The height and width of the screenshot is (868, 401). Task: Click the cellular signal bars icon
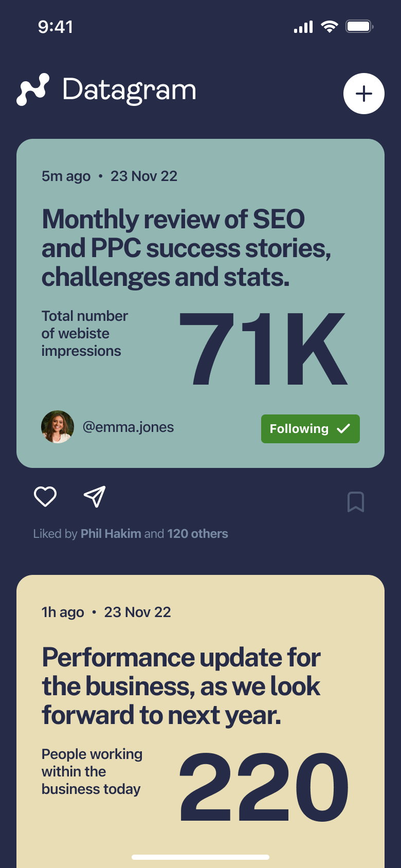tap(303, 26)
